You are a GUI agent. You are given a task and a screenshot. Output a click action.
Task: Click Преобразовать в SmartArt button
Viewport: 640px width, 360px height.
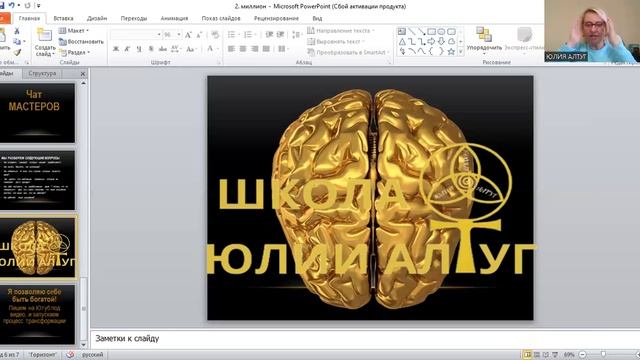tap(348, 52)
